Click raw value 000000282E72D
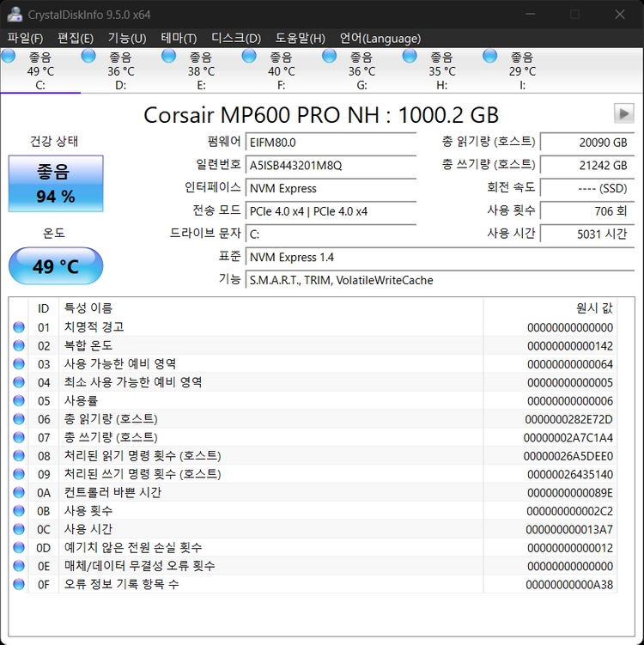 tap(568, 420)
